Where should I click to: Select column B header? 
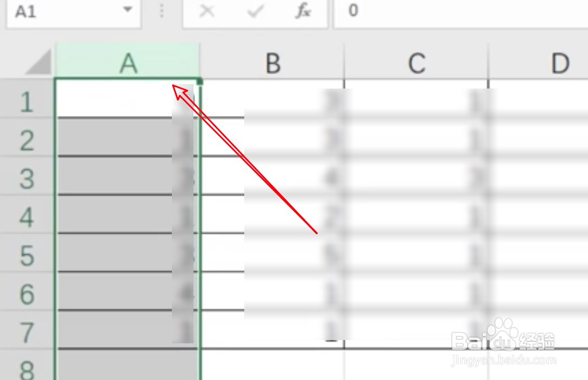point(272,62)
